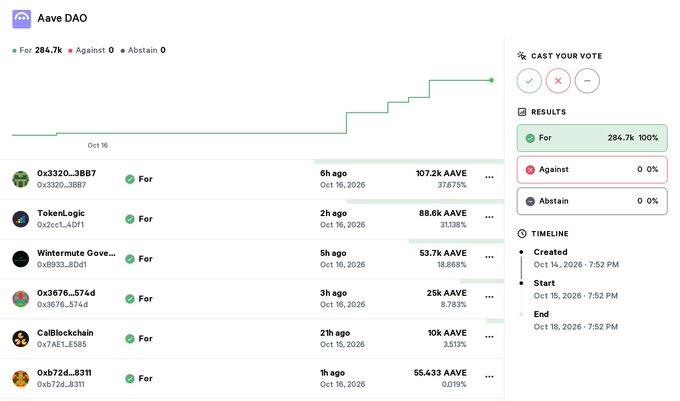The image size is (680, 401).
Task: Click TokenLogic address 0x2cc1...4Df1
Action: pyautogui.click(x=60, y=225)
